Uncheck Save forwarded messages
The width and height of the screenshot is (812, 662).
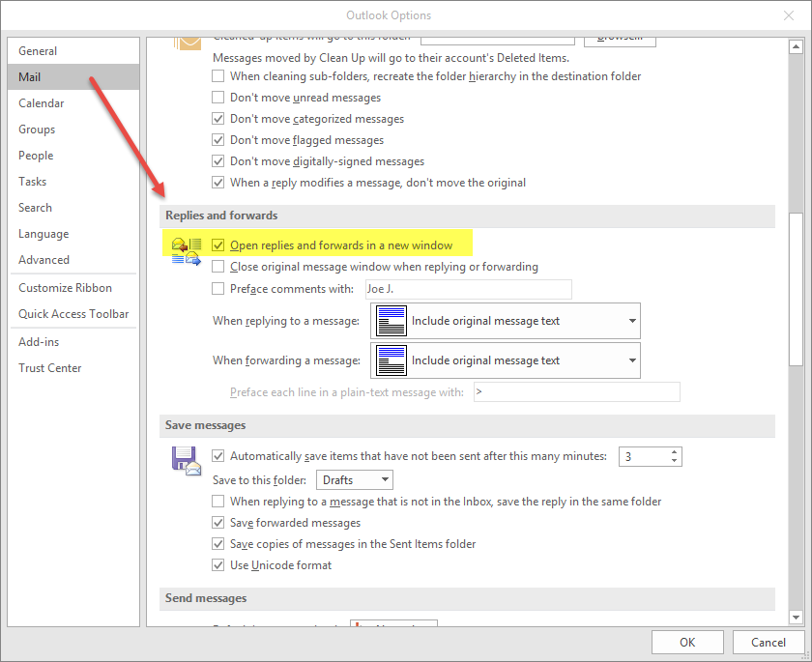pos(218,522)
